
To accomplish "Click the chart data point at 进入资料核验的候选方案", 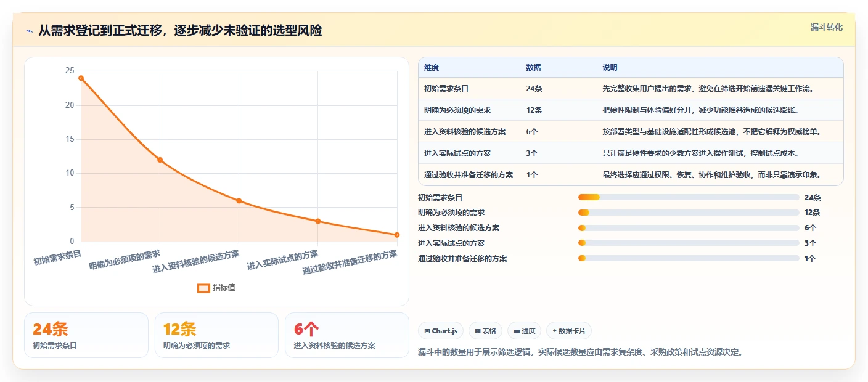I will coord(239,201).
